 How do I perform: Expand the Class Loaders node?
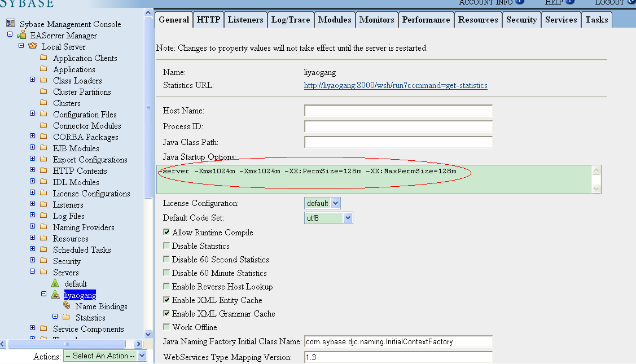[33, 80]
